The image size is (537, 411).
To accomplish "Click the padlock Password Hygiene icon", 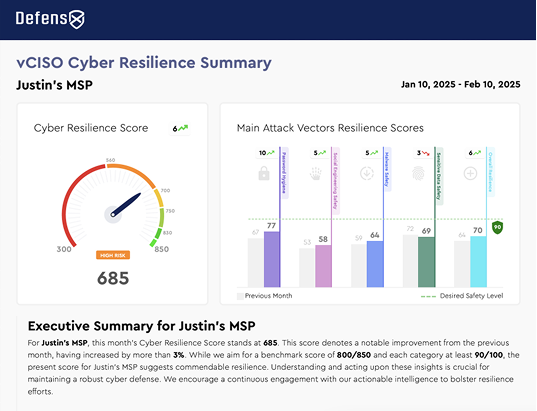I will pos(264,173).
